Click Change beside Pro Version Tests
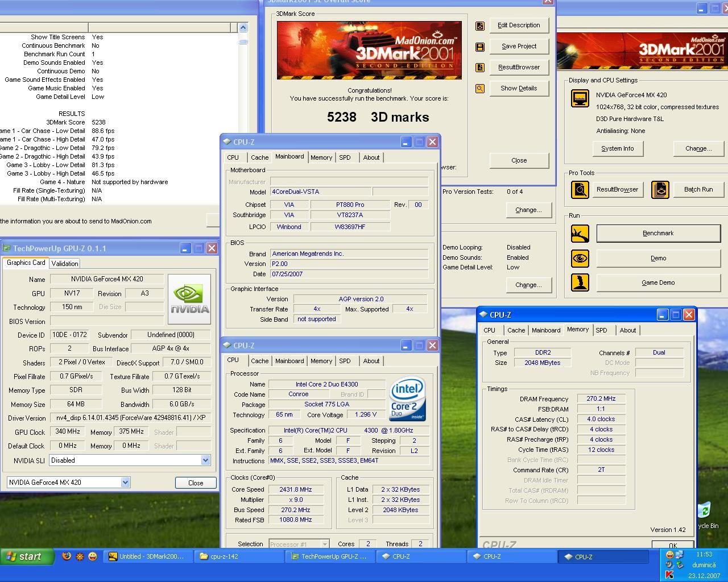 point(528,210)
